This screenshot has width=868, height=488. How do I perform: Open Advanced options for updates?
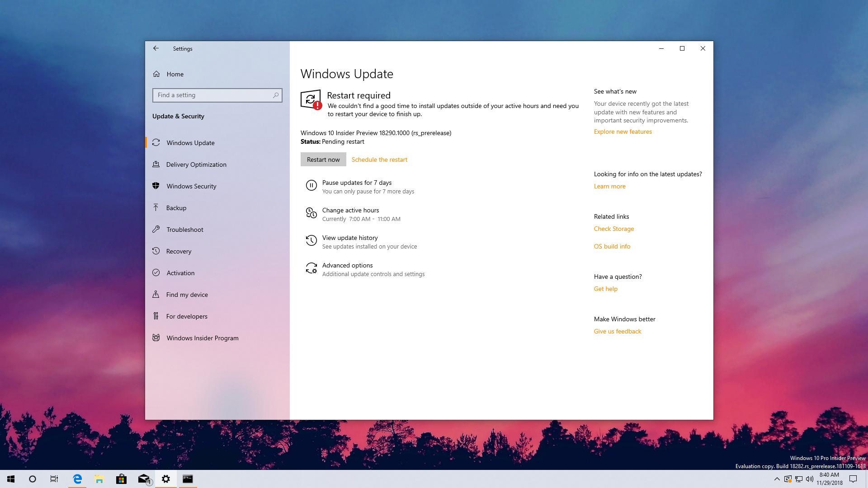tap(347, 265)
